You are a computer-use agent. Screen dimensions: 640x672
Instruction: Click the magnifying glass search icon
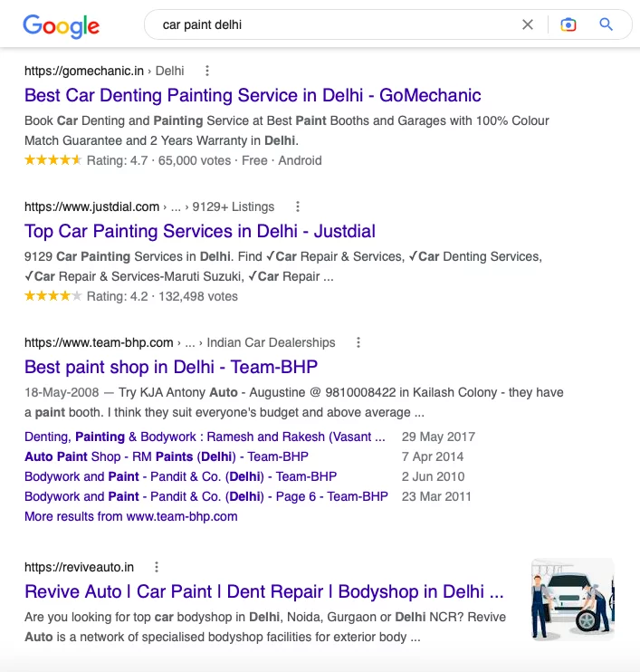point(606,24)
